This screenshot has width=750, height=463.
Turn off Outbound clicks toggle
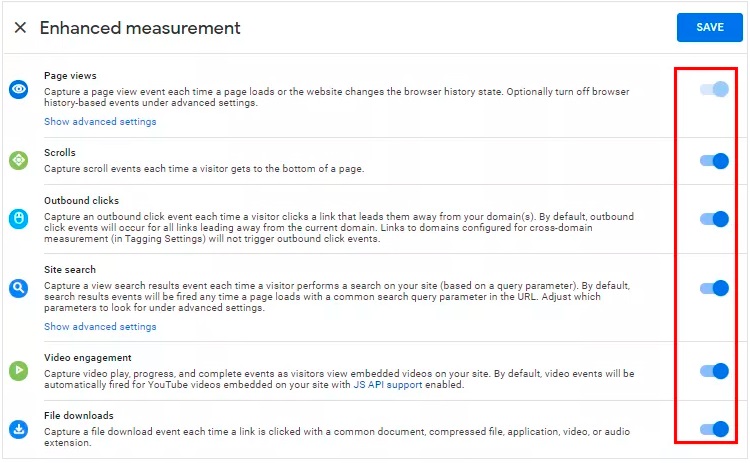714,219
